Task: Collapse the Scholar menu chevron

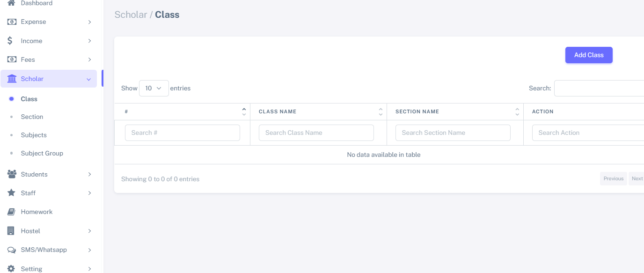Action: tap(89, 79)
